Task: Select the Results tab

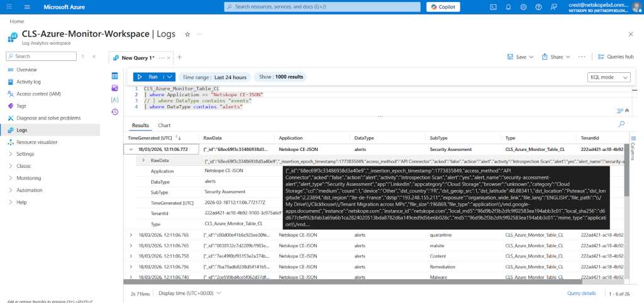Action: (140, 125)
